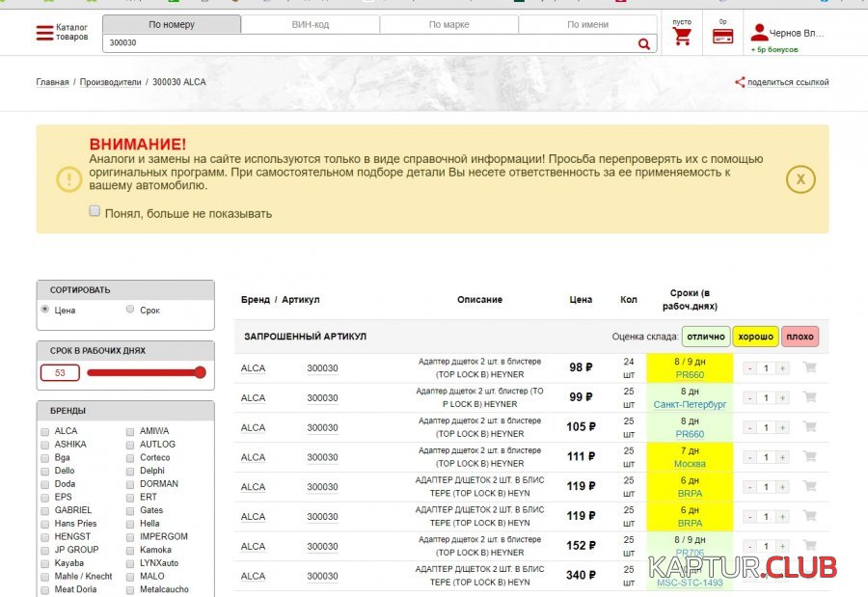Viewport: 868px width, 597px height.
Task: Click the Цена column header
Action: point(581,300)
